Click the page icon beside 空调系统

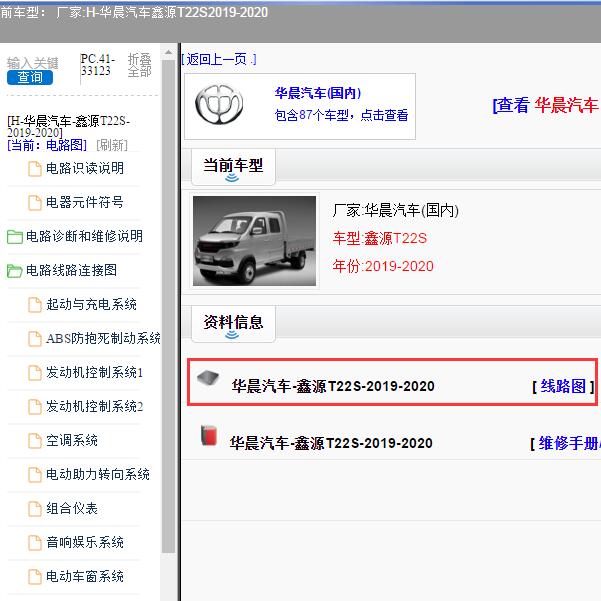(x=35, y=441)
